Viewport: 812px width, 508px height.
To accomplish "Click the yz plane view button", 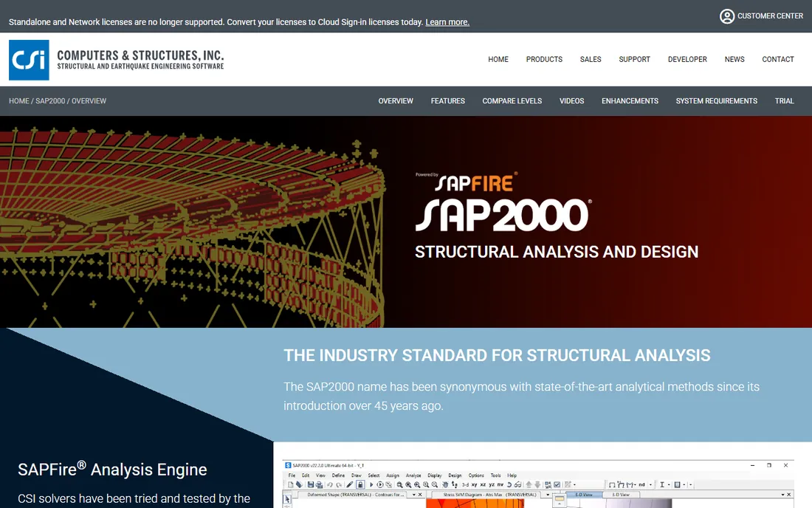I will (x=492, y=484).
